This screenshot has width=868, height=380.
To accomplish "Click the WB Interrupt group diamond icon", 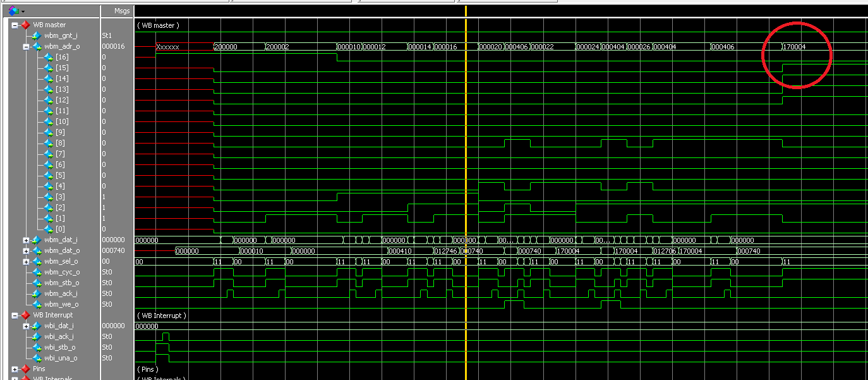I will click(25, 315).
